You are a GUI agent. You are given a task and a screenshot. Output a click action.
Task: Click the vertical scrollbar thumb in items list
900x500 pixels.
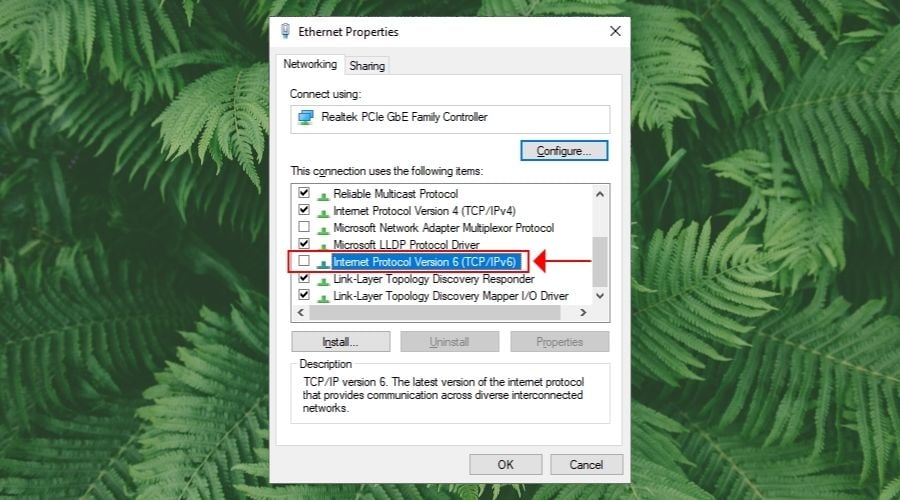[600, 261]
